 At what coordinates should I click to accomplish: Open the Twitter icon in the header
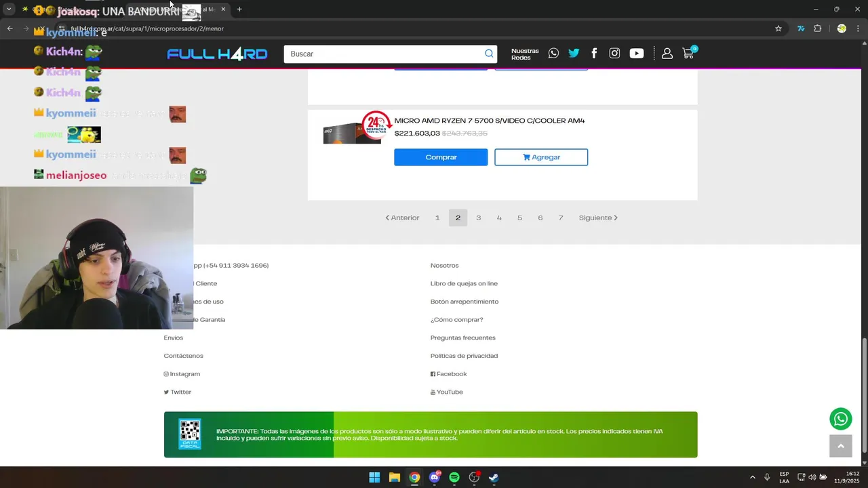point(574,54)
